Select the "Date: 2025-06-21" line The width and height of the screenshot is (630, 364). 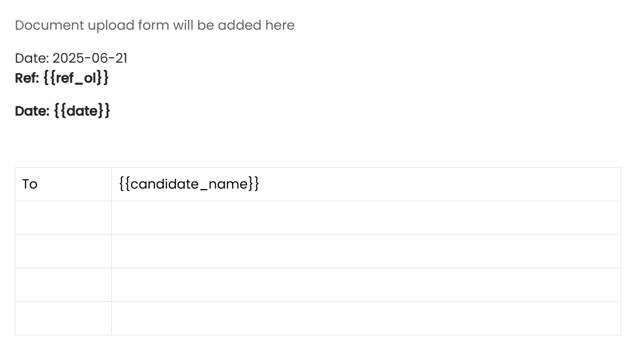tap(71, 58)
